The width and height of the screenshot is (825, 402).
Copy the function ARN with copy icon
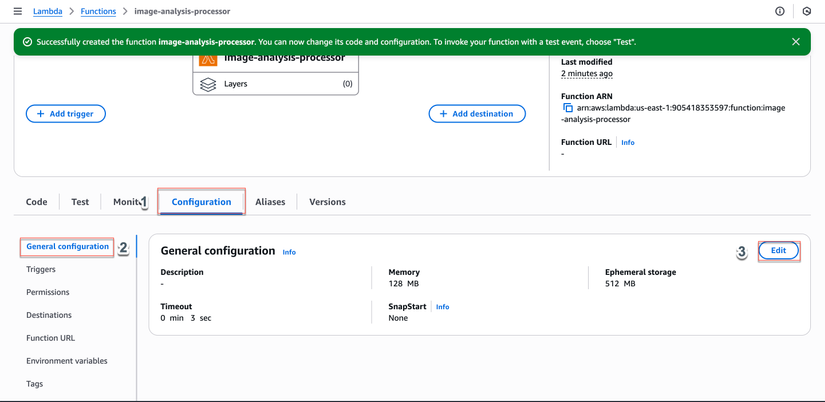(568, 108)
